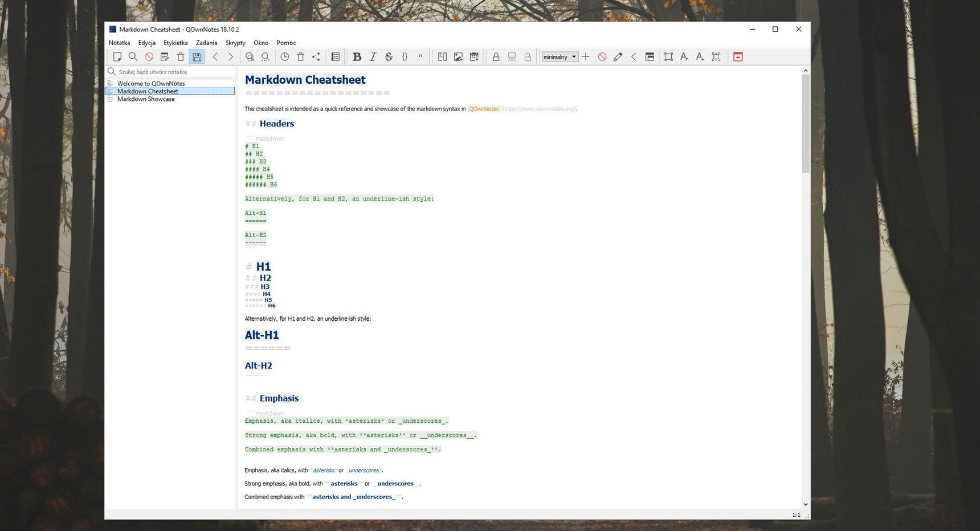Screen dimensions: 980x531
Task: Encrypt note with closed padlock icon
Action: coord(496,57)
